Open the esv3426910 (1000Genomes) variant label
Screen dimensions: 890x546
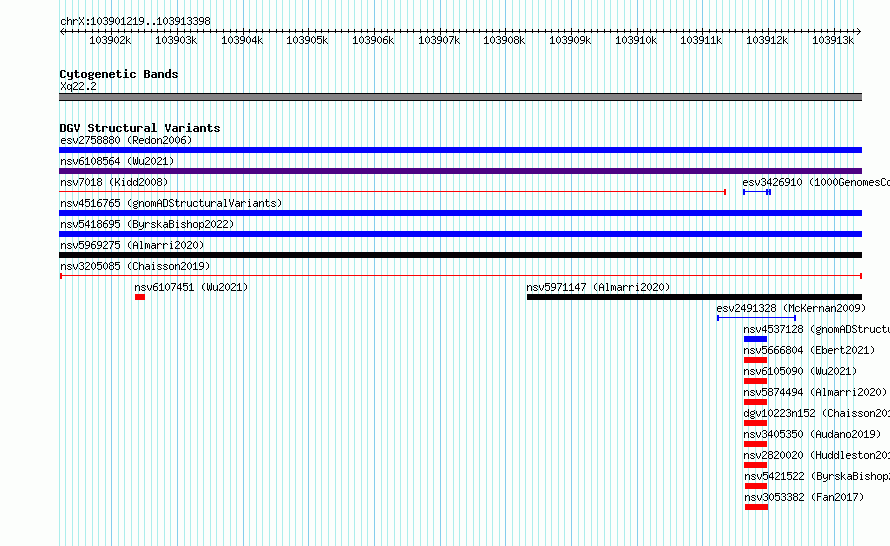(816, 182)
